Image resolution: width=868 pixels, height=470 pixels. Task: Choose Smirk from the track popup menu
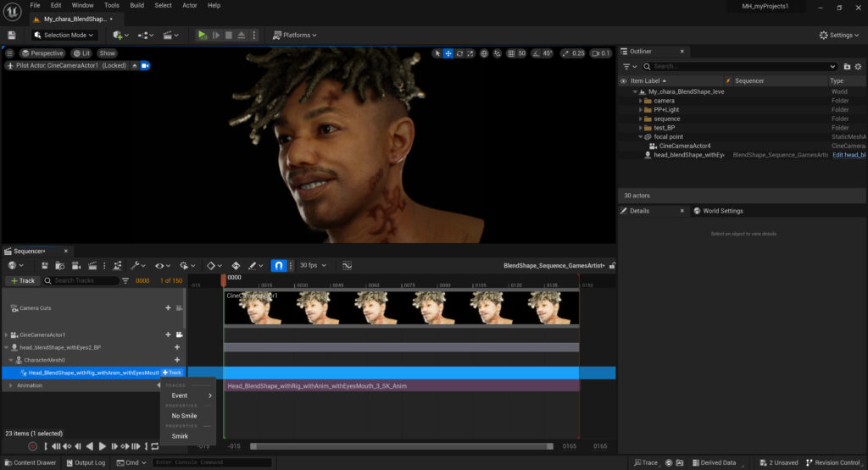pyautogui.click(x=180, y=436)
